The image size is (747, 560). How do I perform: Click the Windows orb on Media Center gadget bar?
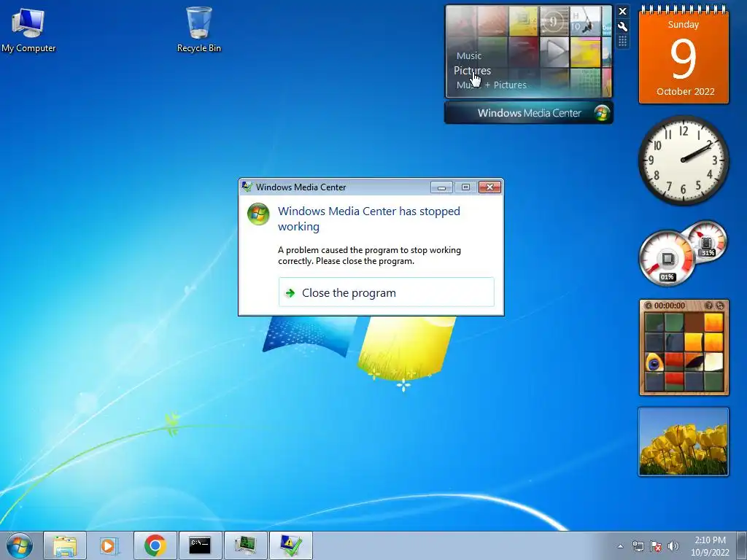(602, 113)
